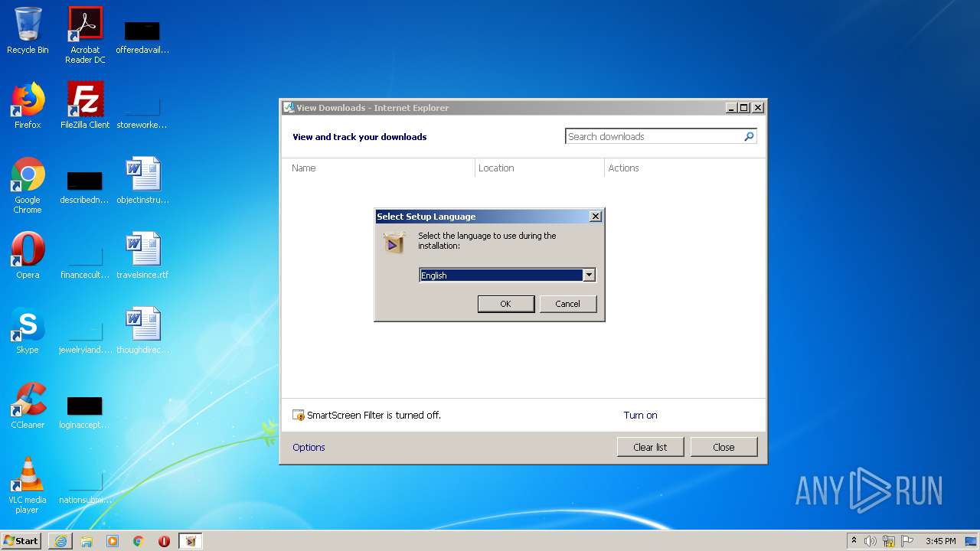
Task: Click the Actions column header
Action: click(x=684, y=168)
